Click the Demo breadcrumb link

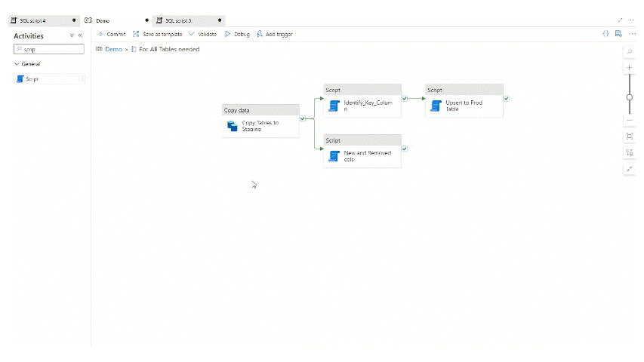113,49
